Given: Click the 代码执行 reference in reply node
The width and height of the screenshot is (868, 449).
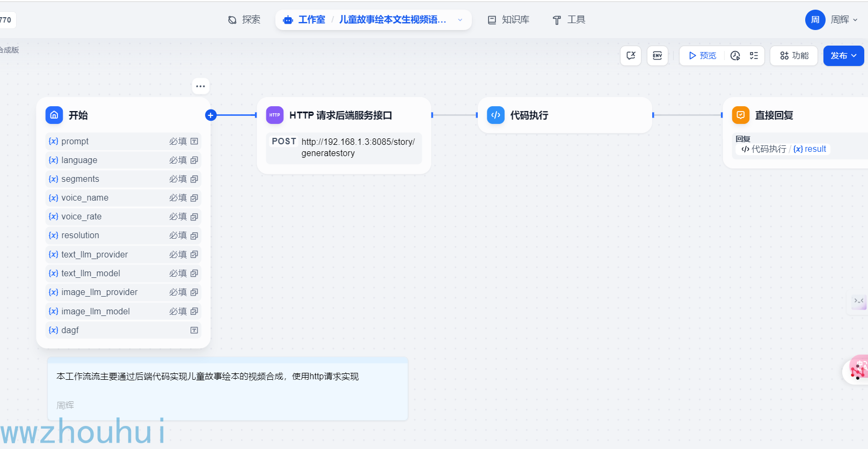Looking at the screenshot, I should point(764,149).
